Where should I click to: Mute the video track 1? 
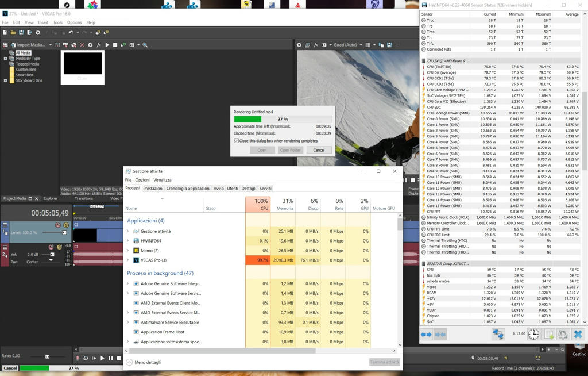[58, 225]
